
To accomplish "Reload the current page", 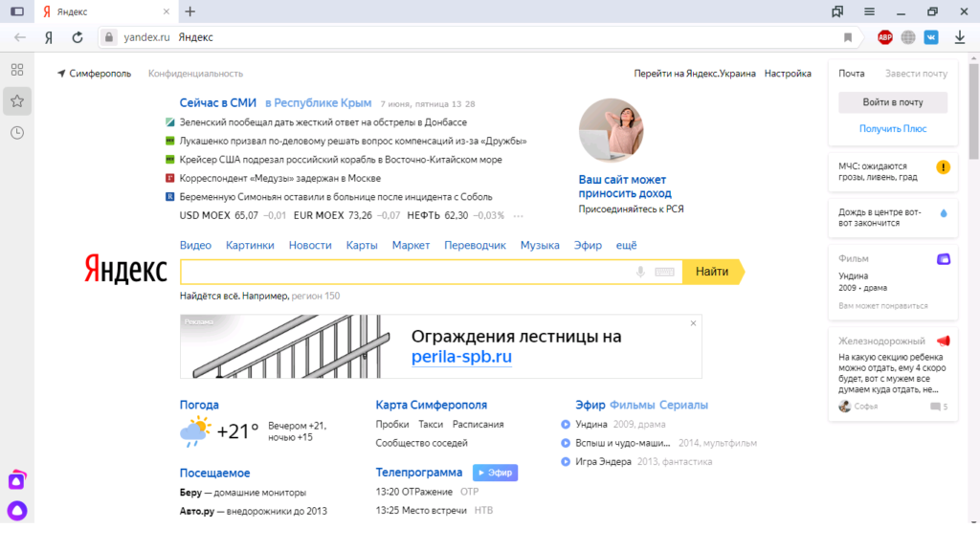I will pyautogui.click(x=78, y=37).
